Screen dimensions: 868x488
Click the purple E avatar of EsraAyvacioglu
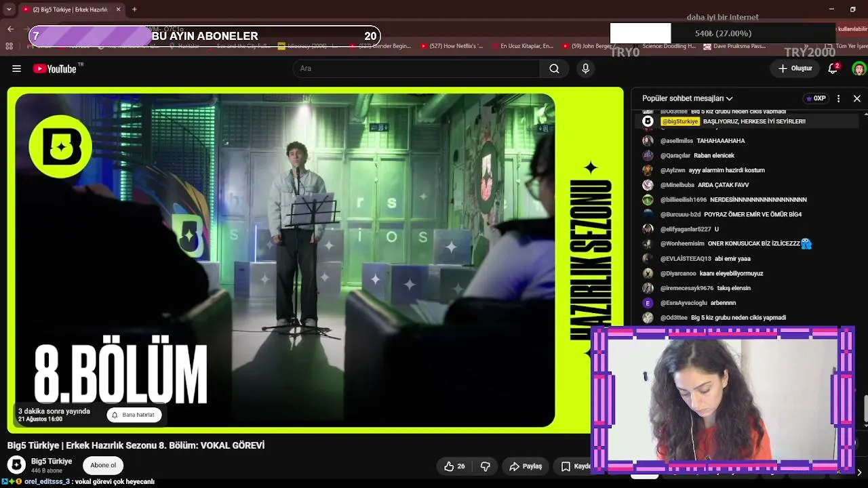pos(648,303)
